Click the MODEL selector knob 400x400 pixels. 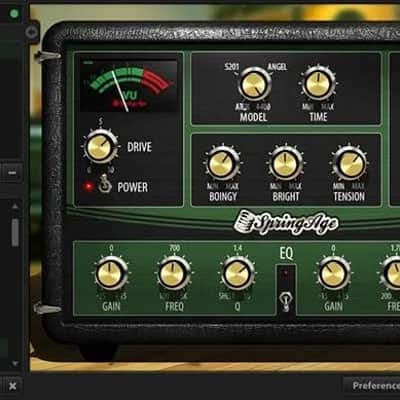pos(254,84)
